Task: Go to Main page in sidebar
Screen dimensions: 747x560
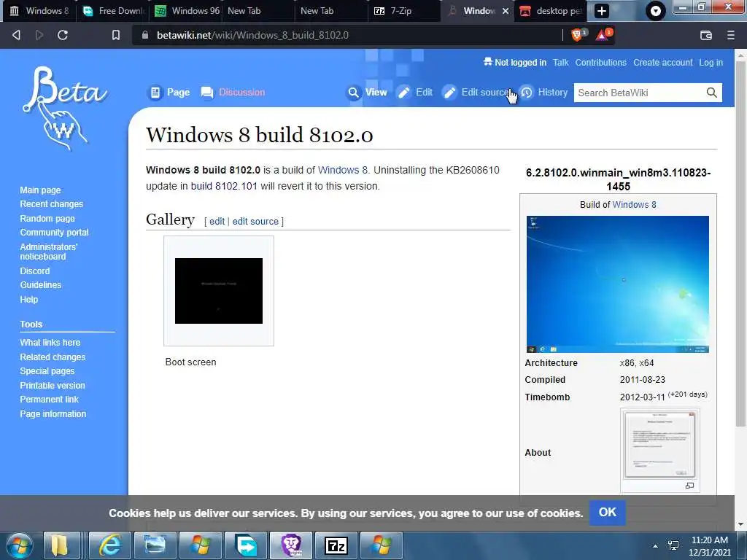Action: (41, 190)
